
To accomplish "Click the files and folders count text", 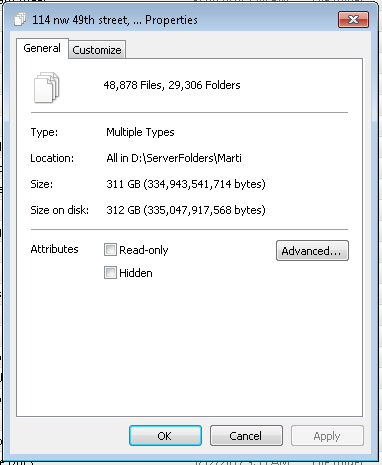I will pos(172,85).
